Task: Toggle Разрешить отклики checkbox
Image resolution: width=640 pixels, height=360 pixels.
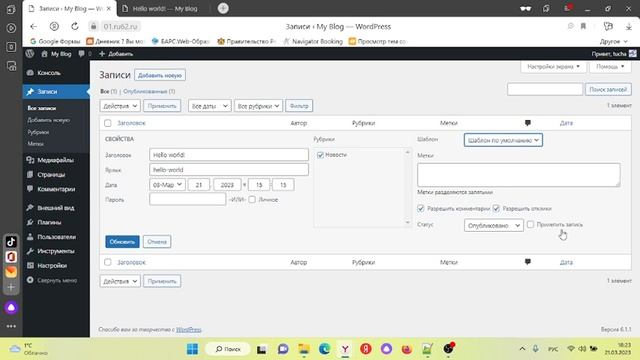Action: (496, 209)
